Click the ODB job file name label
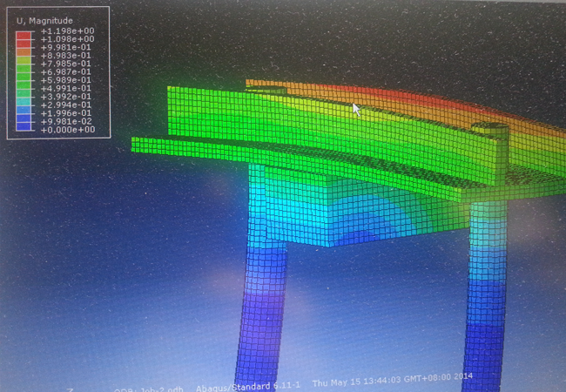 [x=148, y=390]
